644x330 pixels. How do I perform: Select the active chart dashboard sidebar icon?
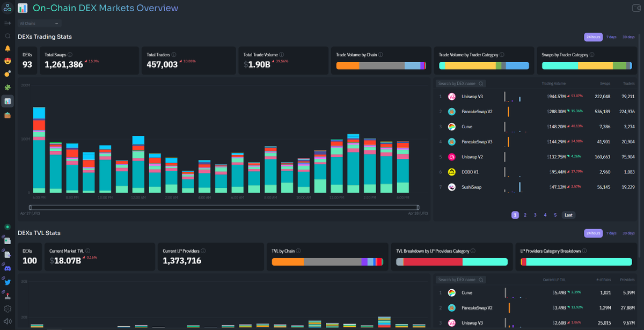point(8,101)
